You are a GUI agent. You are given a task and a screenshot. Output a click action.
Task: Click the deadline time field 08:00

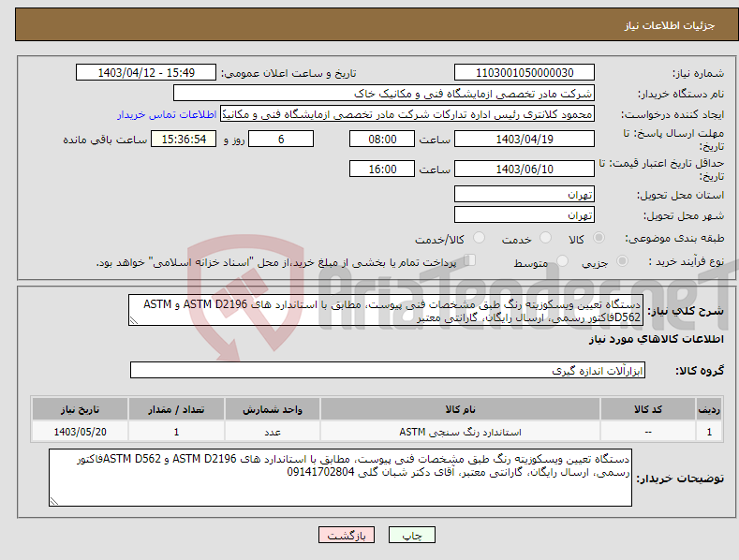tap(382, 139)
